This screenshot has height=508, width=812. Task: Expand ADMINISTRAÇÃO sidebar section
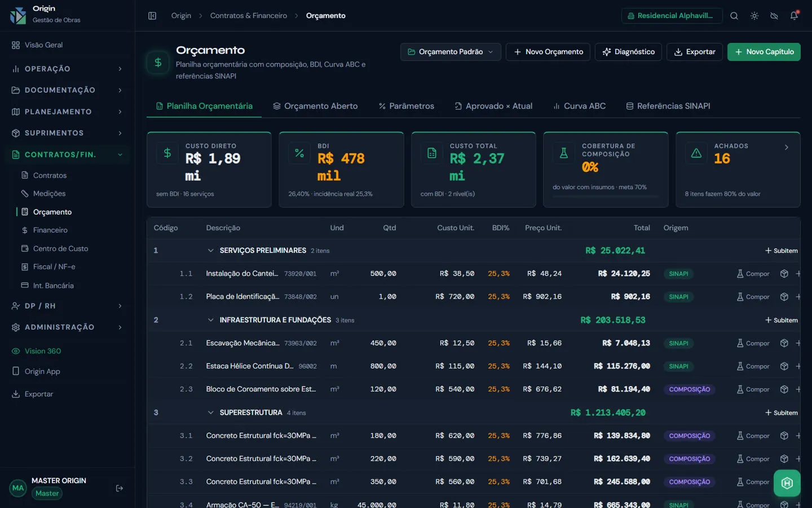tap(67, 327)
